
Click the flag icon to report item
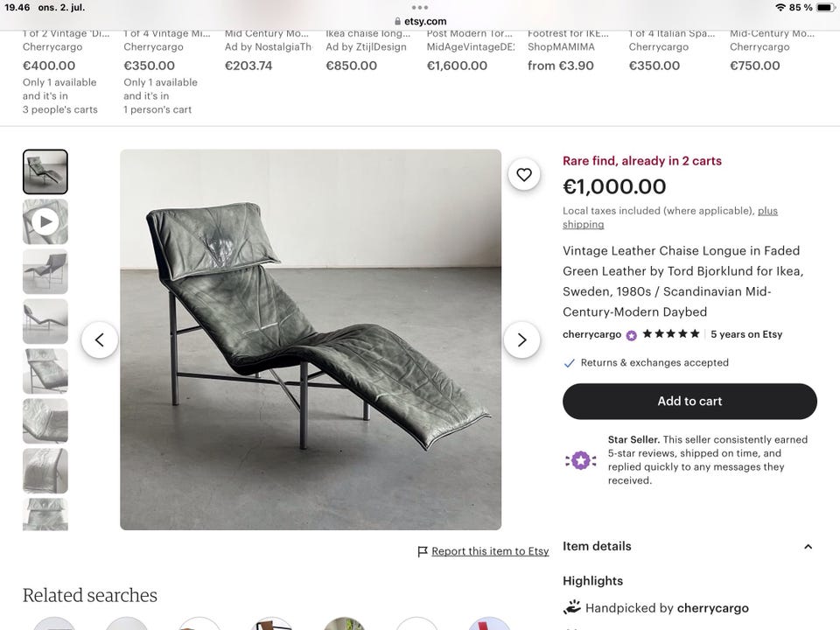click(423, 551)
